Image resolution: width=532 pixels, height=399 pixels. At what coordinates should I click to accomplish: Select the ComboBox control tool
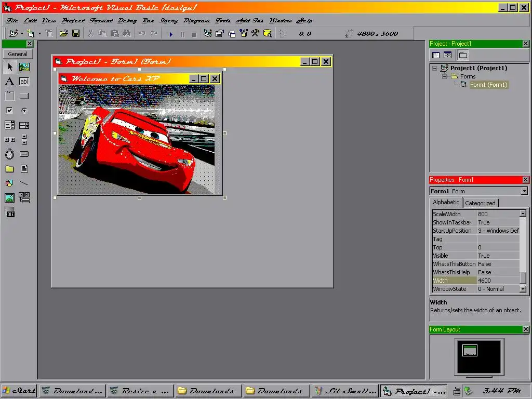point(9,125)
